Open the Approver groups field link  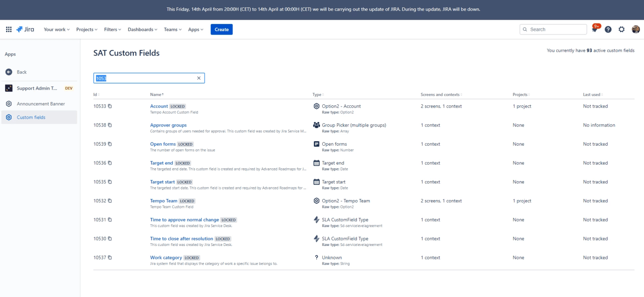pyautogui.click(x=168, y=125)
